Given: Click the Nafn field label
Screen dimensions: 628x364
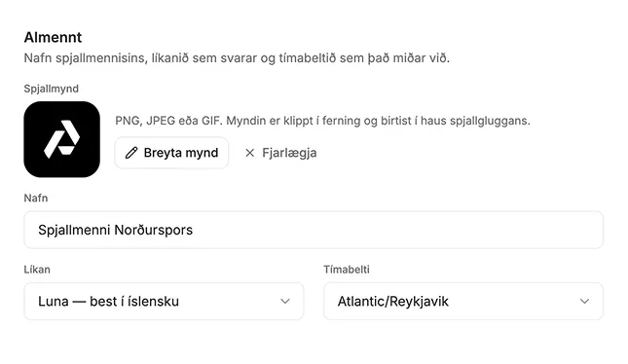Looking at the screenshot, I should 36,198.
